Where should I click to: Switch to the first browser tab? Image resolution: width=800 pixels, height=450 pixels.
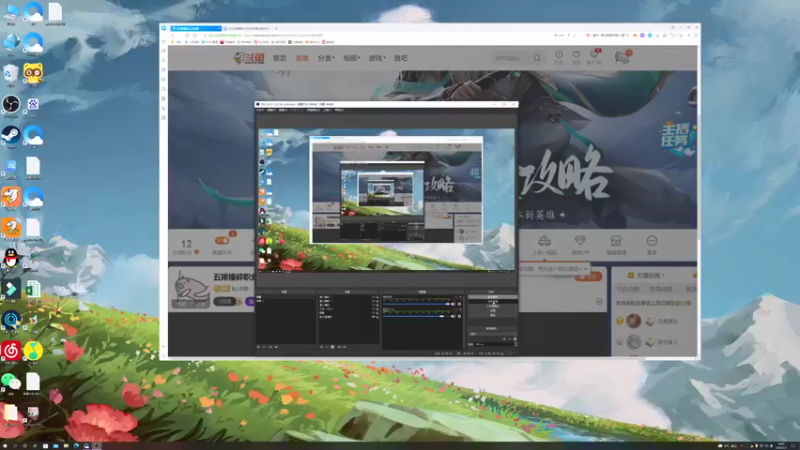click(195, 29)
